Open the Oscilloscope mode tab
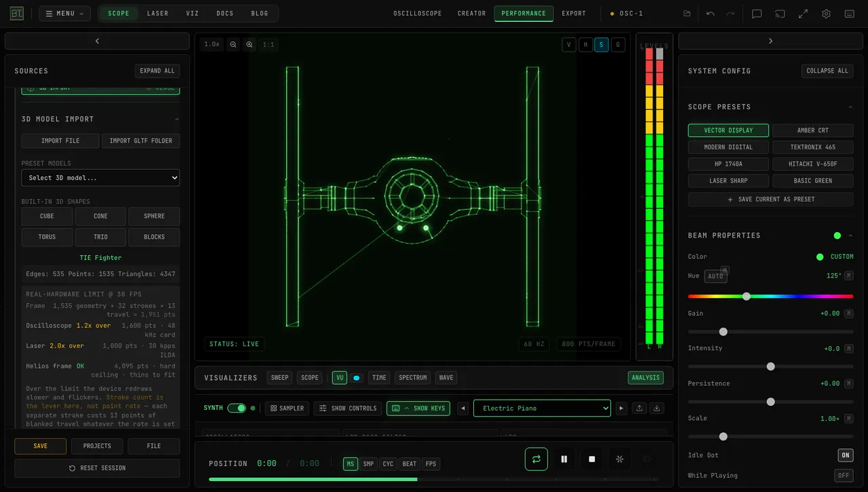Screen dimensions: 868x492 tap(418, 14)
